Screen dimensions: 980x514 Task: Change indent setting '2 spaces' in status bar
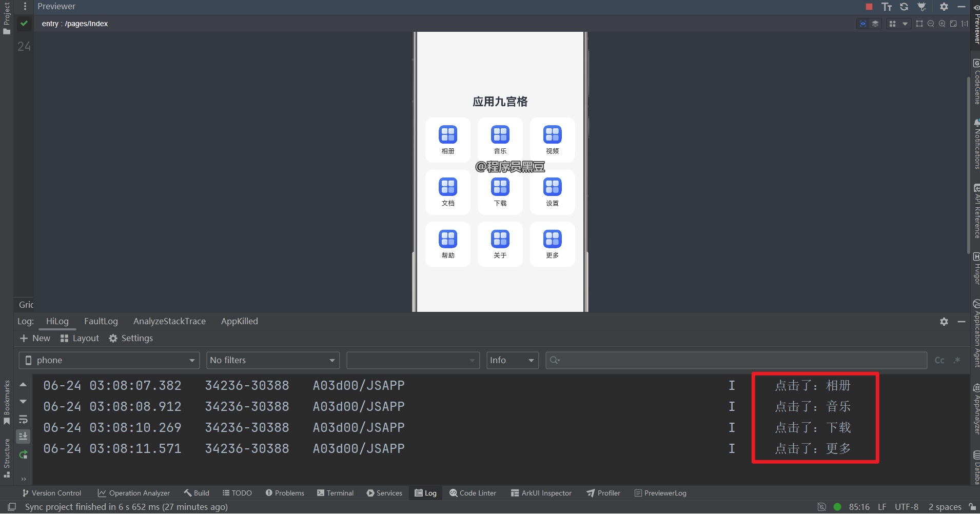(945, 507)
